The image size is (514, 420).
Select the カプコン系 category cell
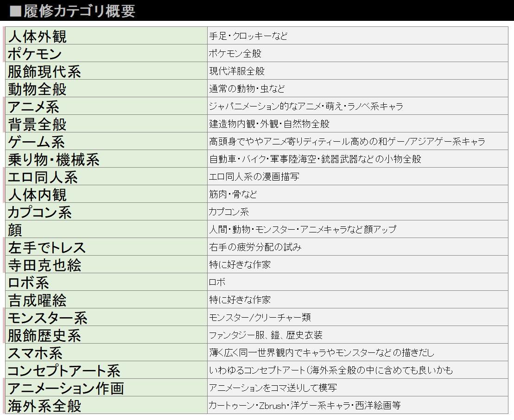point(106,212)
